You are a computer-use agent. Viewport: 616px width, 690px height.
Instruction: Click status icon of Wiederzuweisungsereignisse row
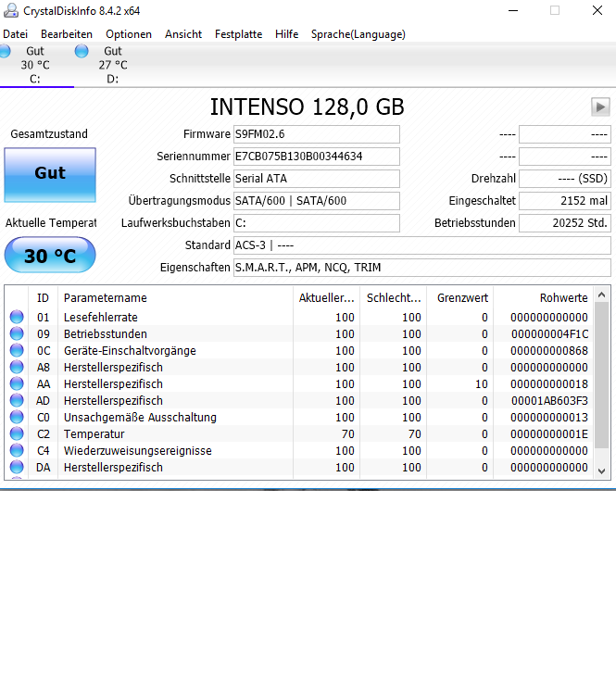click(17, 451)
